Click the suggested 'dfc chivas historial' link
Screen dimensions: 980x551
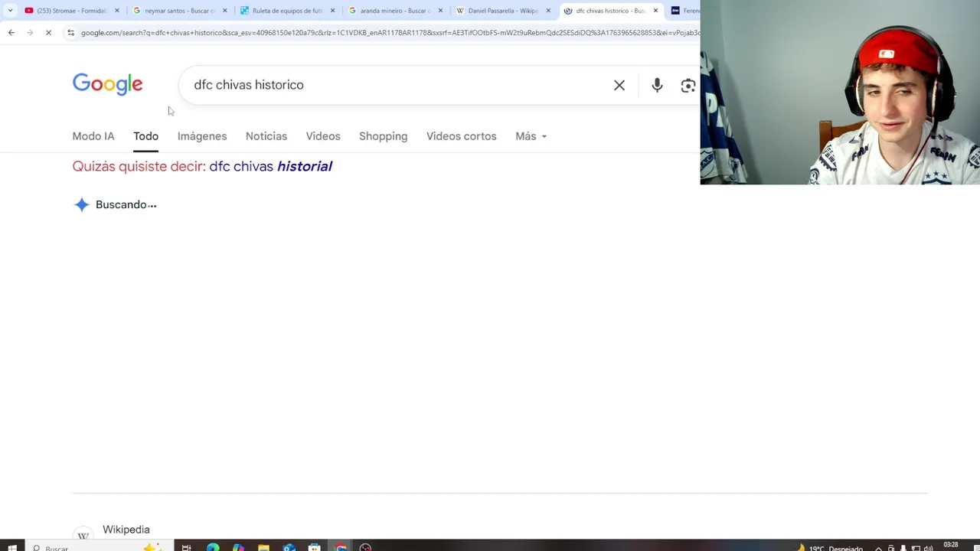[270, 166]
